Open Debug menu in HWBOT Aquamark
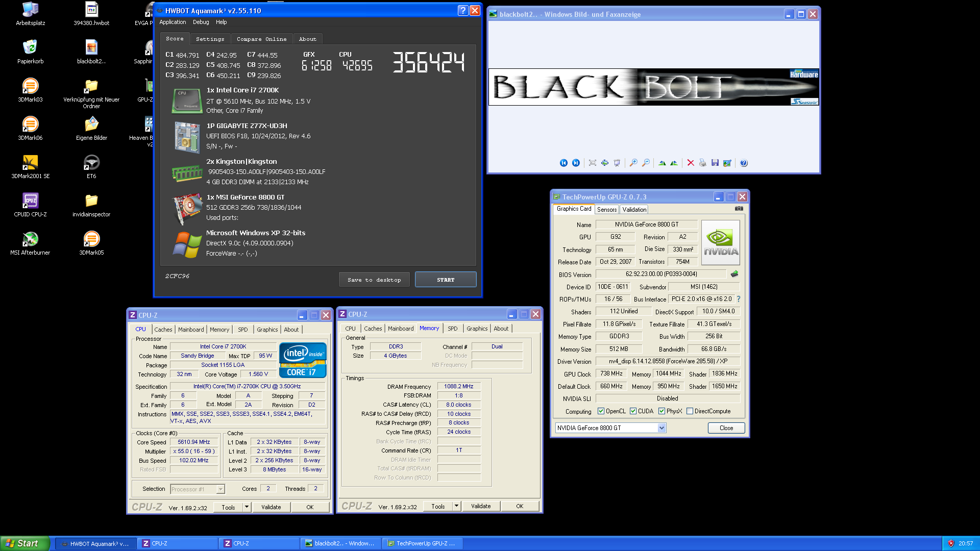 pyautogui.click(x=201, y=22)
